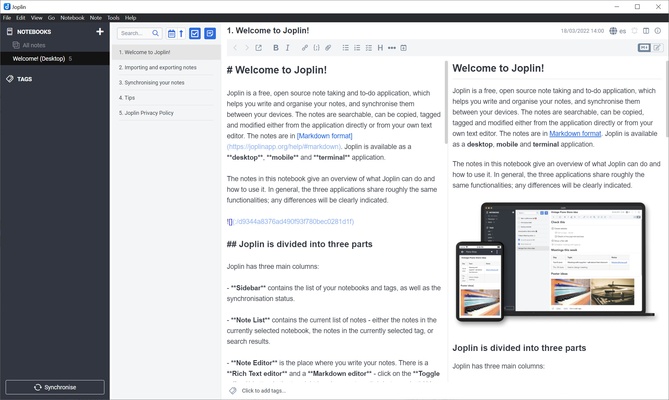Open the File menu

coord(7,18)
